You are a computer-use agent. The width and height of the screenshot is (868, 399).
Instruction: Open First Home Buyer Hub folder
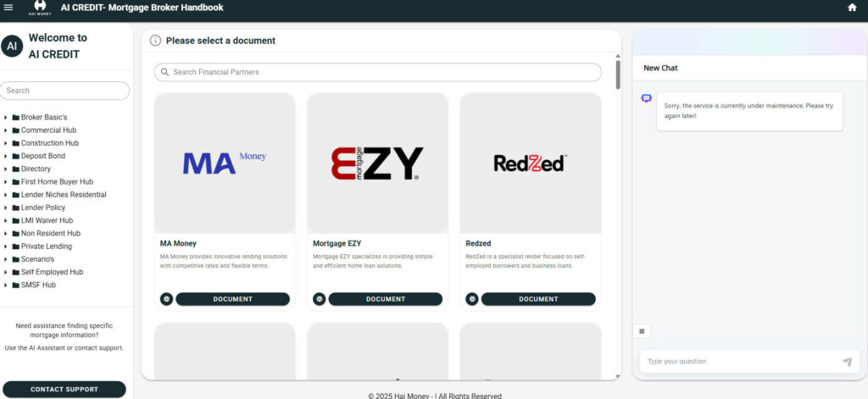(x=57, y=181)
